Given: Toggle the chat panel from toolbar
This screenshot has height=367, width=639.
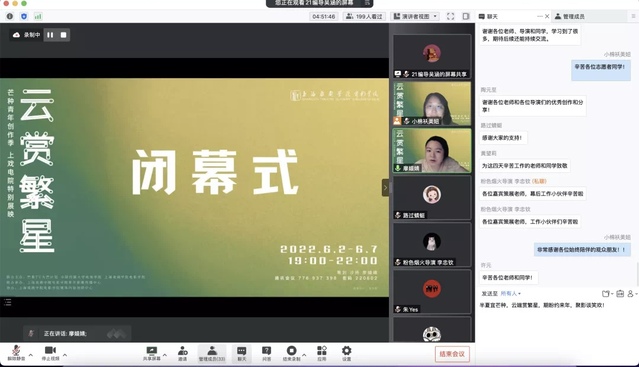Looking at the screenshot, I should tap(242, 353).
